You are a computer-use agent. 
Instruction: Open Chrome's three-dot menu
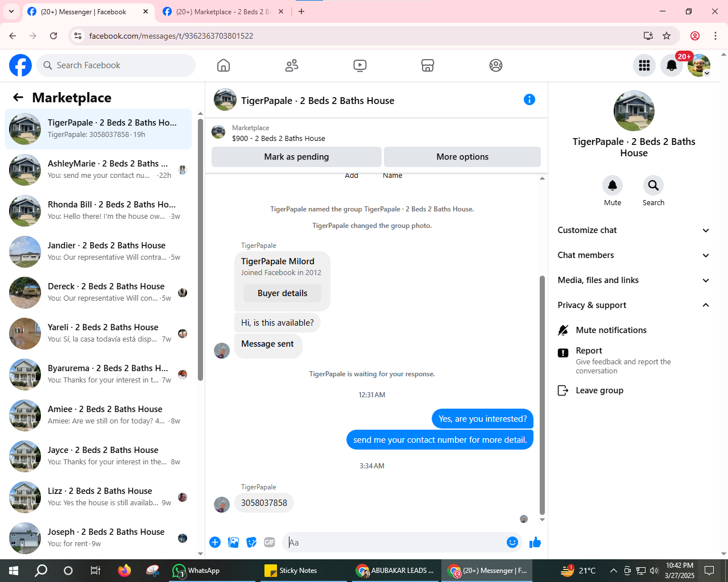click(x=715, y=36)
